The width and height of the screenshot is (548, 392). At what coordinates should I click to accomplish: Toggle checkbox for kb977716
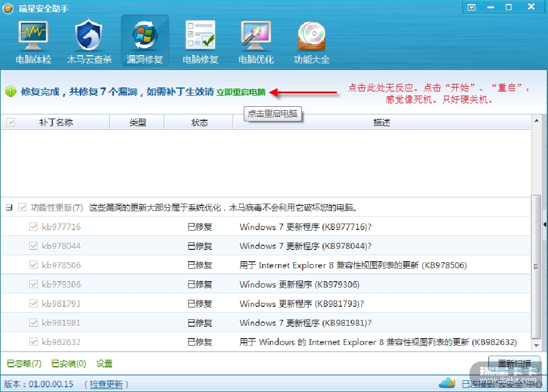pos(33,227)
